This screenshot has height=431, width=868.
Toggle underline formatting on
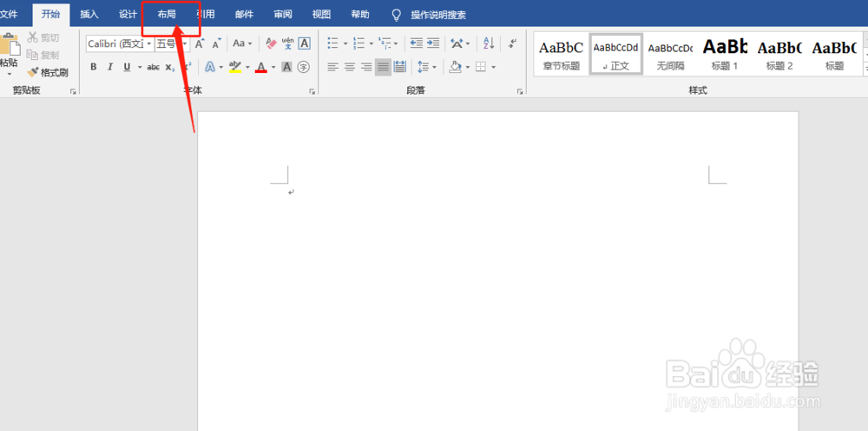[127, 67]
